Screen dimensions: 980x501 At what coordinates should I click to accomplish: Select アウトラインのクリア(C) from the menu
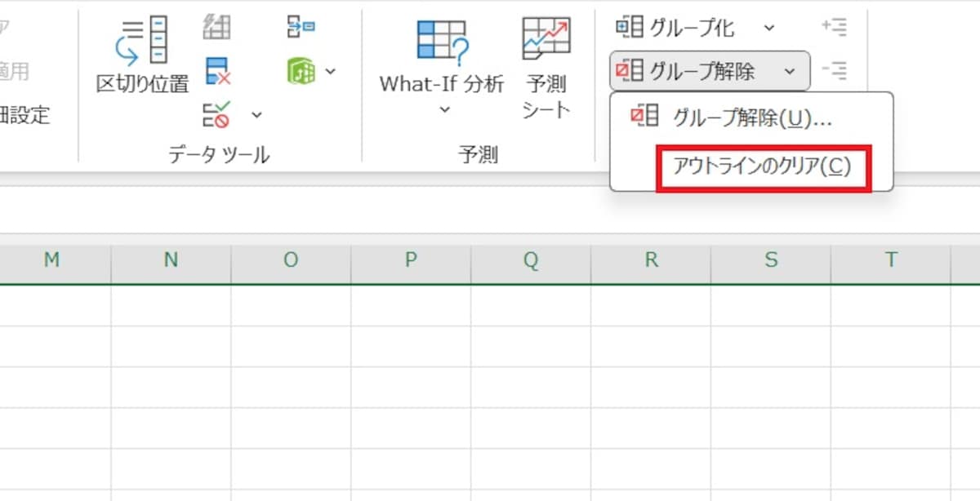coord(764,169)
